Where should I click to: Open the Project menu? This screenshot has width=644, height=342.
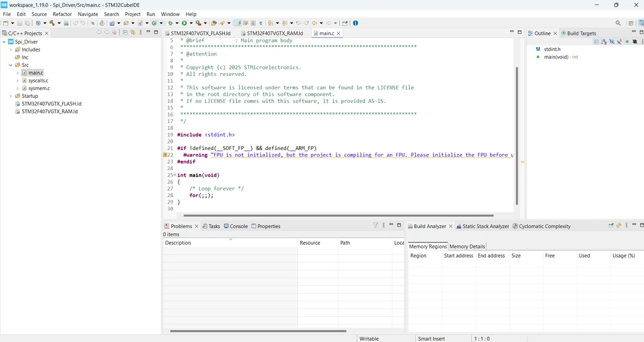click(x=133, y=14)
